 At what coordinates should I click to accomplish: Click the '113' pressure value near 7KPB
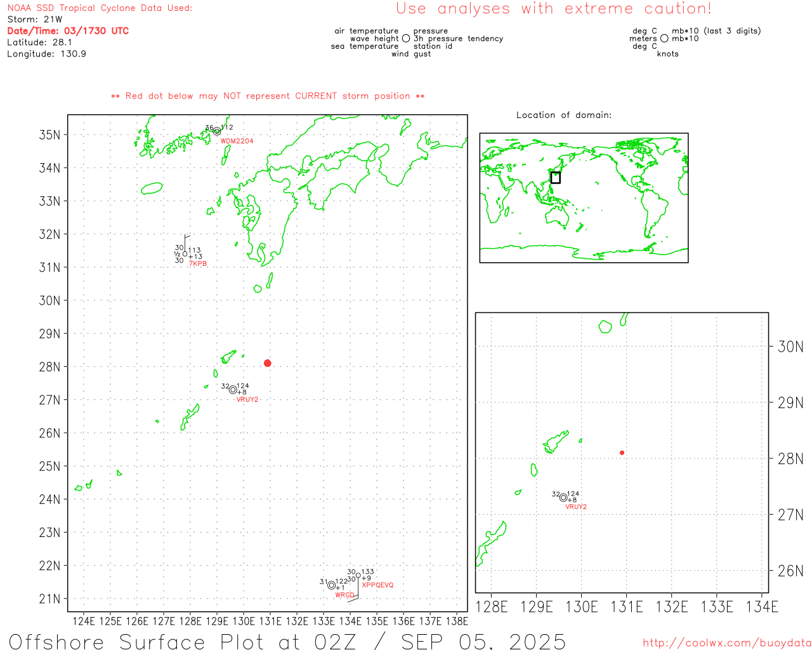pyautogui.click(x=194, y=251)
